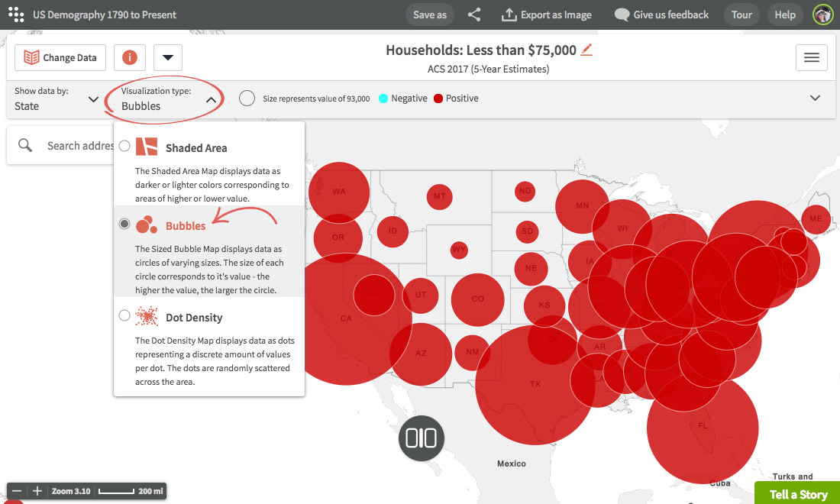Viewport: 840px width, 504px height.
Task: Click the AZ state bubble
Action: click(x=421, y=354)
